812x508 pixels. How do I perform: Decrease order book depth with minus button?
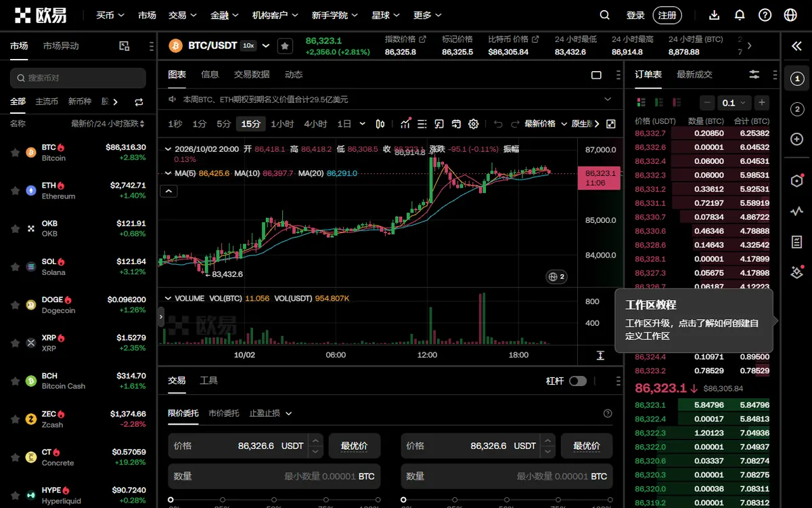(707, 103)
